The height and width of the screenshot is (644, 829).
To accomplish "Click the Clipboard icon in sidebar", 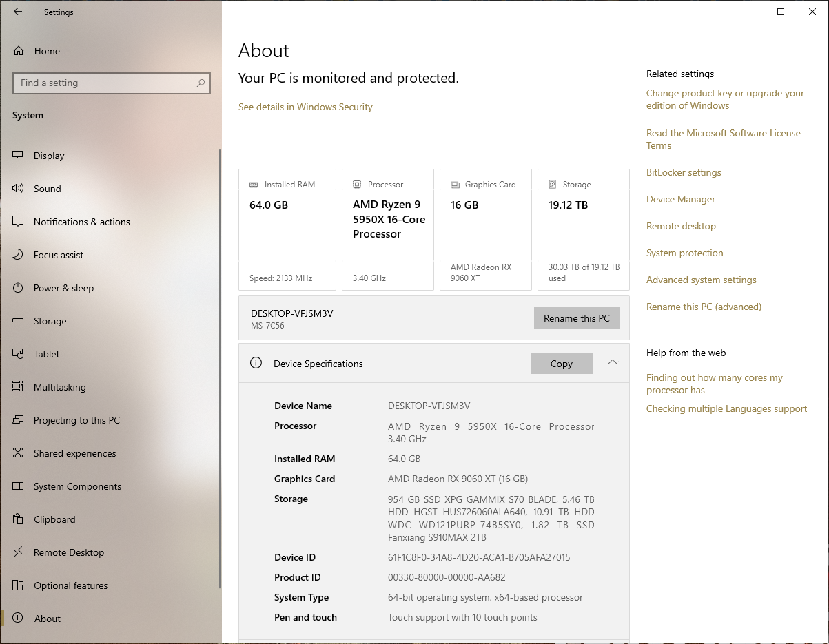I will pyautogui.click(x=19, y=519).
